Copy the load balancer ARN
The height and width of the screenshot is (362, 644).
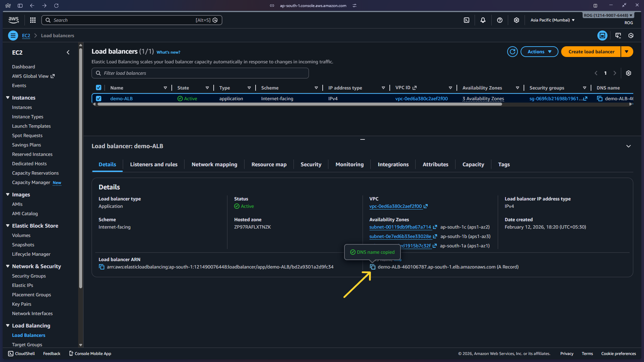(102, 267)
